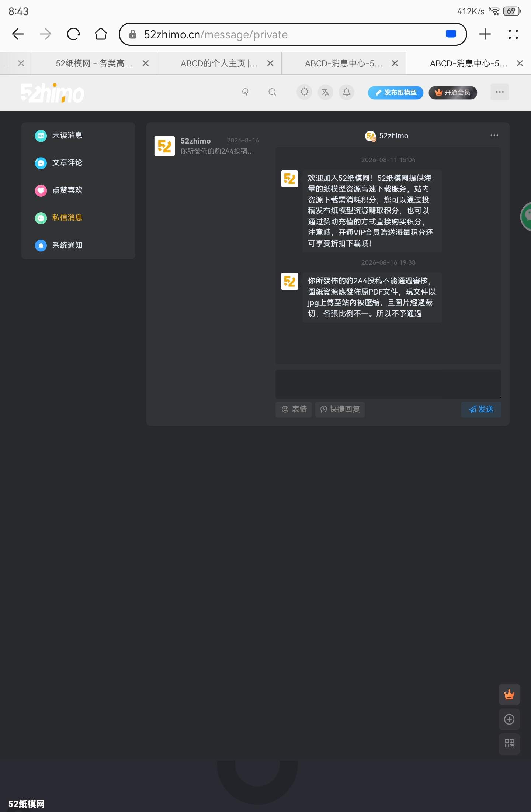Select 私信消息 in the sidebar

click(78, 218)
